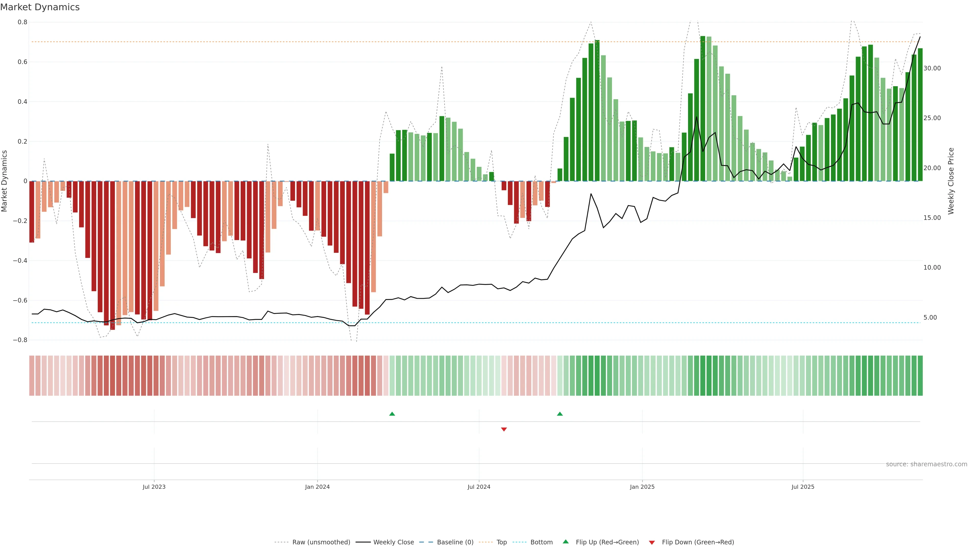Viewport: 980px width, 551px height.
Task: Click the red Flip Down triangle marker
Action: [504, 429]
